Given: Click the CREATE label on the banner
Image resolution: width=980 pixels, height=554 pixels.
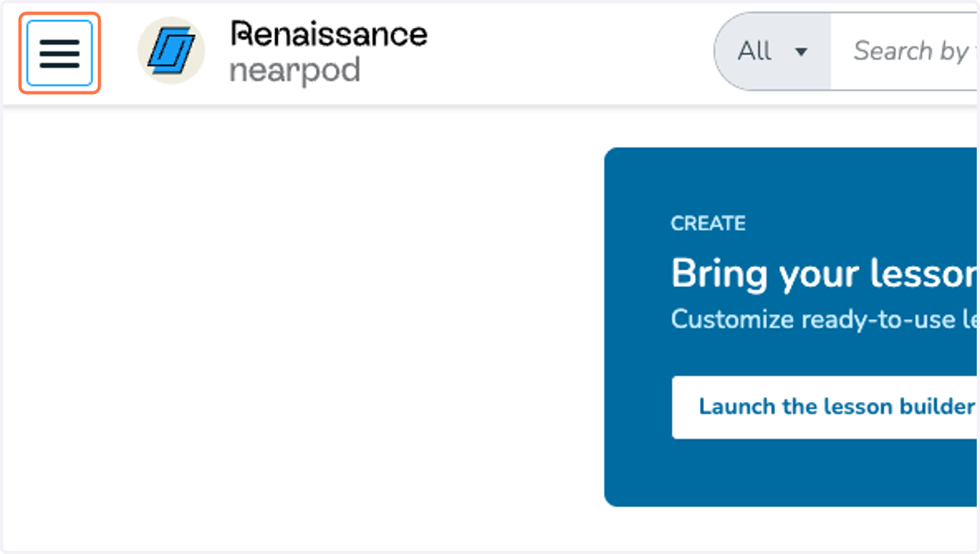Looking at the screenshot, I should coord(708,223).
